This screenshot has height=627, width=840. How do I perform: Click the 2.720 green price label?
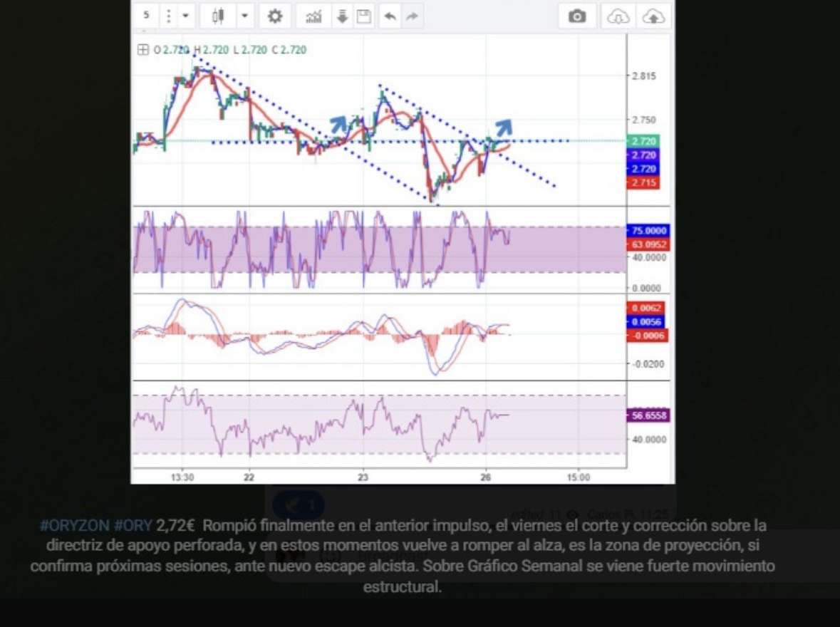(643, 141)
